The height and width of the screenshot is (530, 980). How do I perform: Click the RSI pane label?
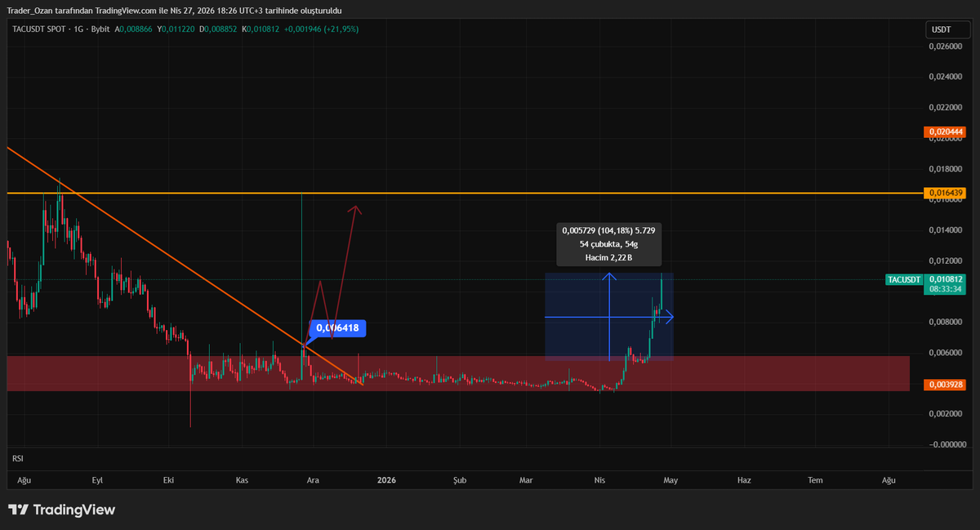pos(17,458)
